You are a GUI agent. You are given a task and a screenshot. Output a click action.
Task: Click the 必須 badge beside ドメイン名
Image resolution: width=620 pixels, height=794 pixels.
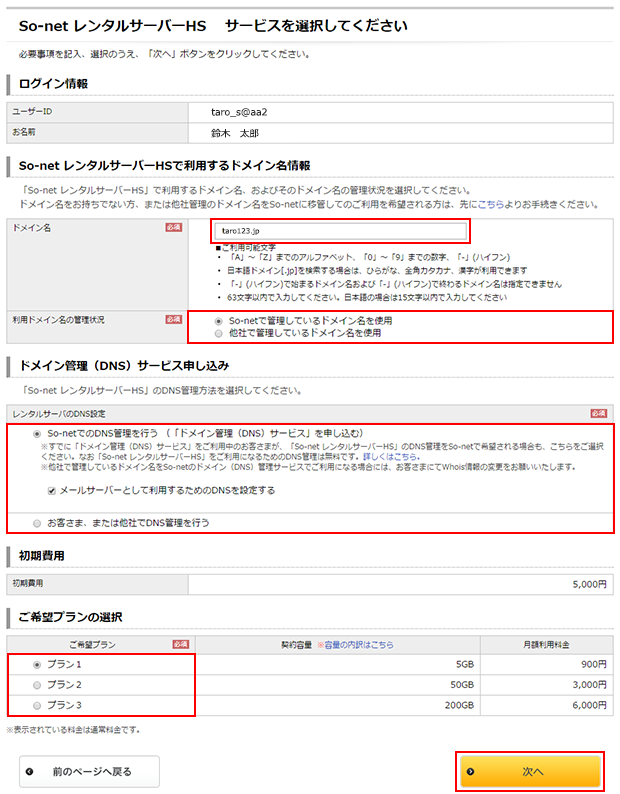174,228
